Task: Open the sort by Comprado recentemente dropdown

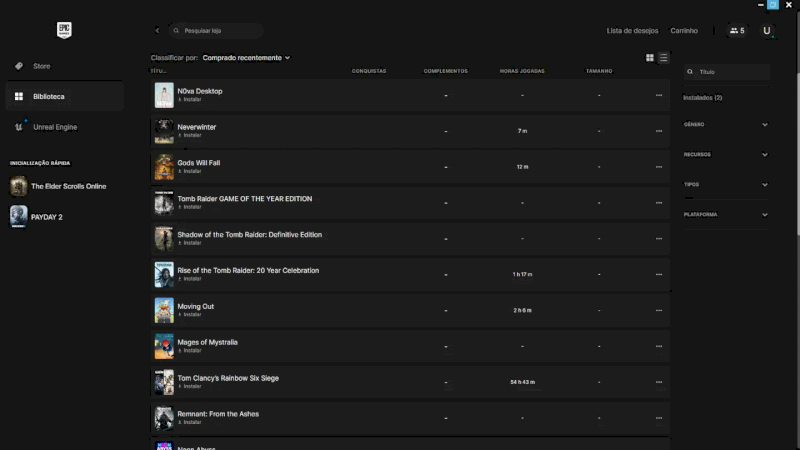Action: tap(246, 58)
